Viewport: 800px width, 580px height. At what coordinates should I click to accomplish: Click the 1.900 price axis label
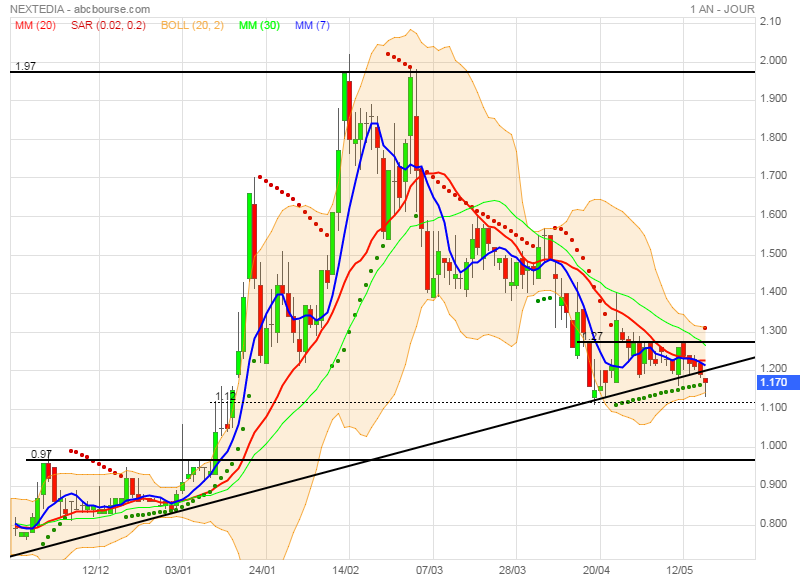click(x=773, y=98)
